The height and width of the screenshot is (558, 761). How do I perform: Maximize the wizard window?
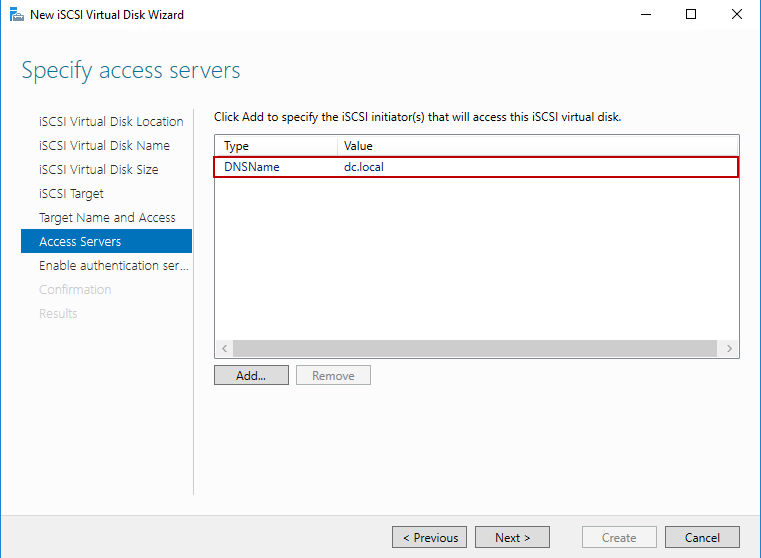[x=691, y=15]
